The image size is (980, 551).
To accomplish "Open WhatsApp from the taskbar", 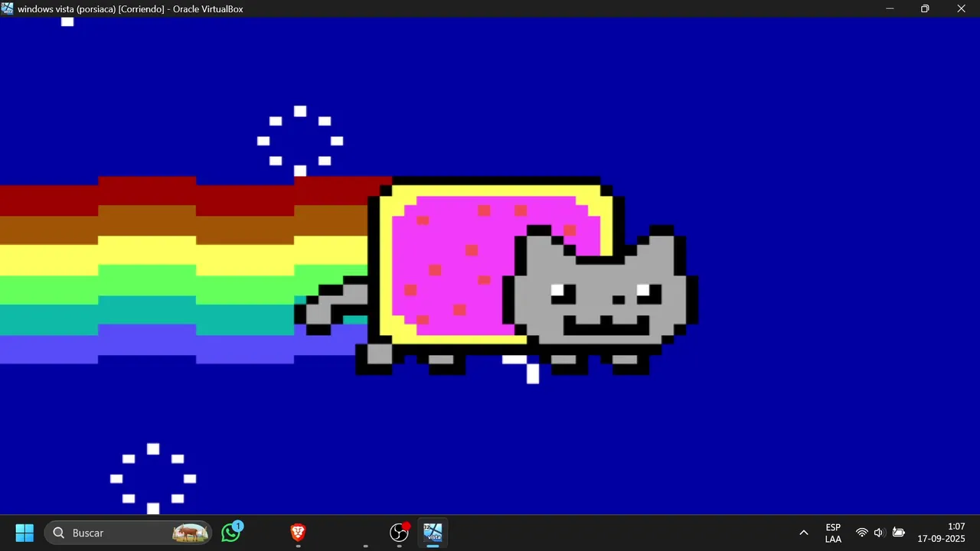I will click(x=231, y=533).
